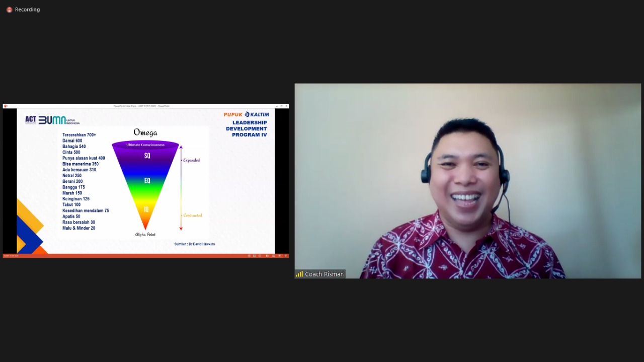
Task: Click the EQ label in the funnel
Action: tap(147, 180)
